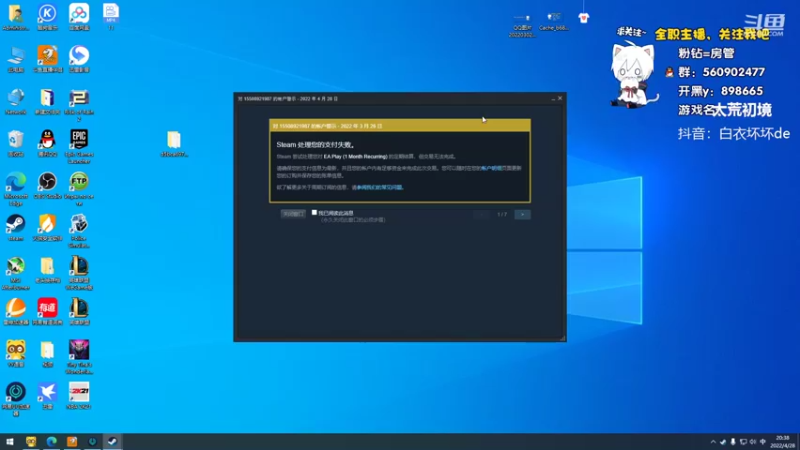Open the orange app on the taskbar
Screen dimensions: 800x450
point(72,441)
